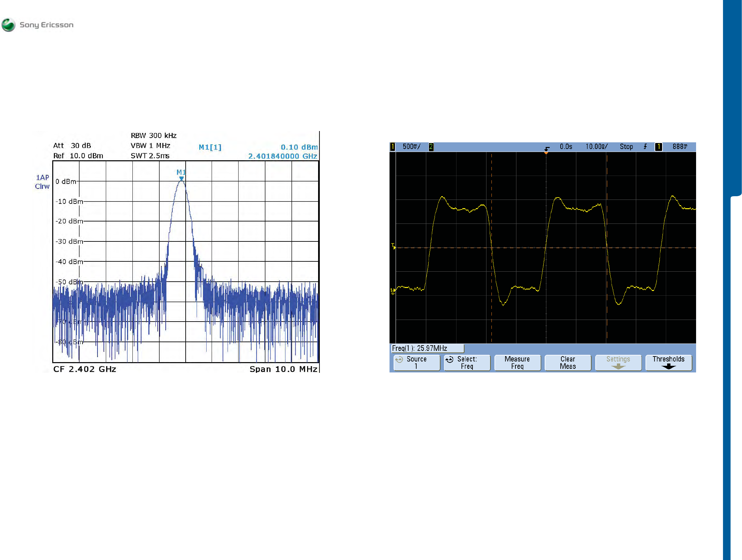Open the Select: Freq measurement selector
Viewport: 742px width, 560px height.
467,363
